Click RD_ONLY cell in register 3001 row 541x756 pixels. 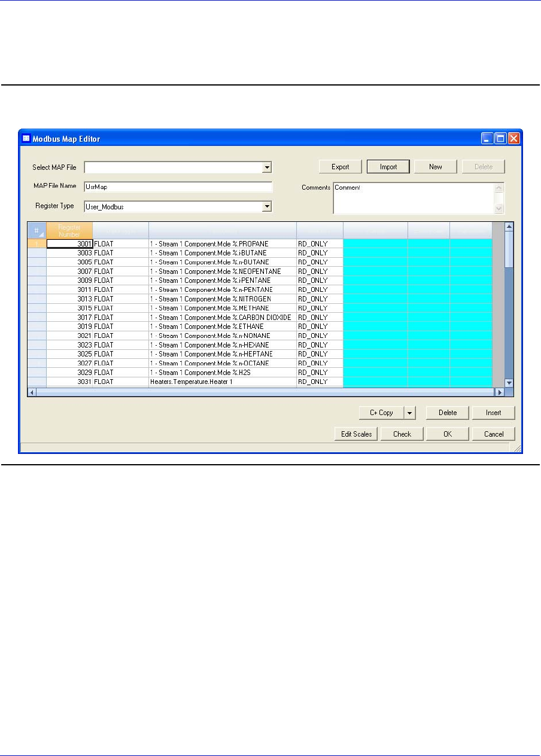[x=320, y=244]
